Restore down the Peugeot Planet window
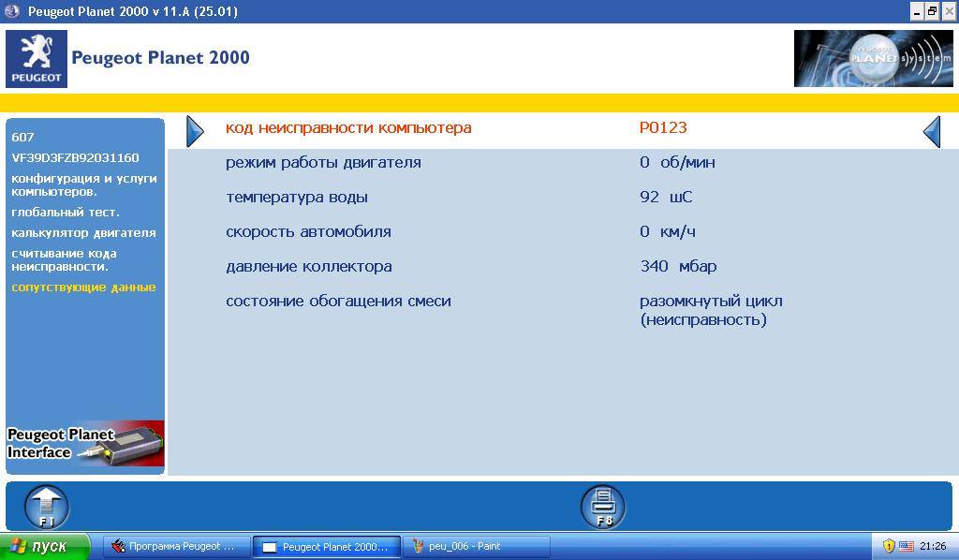Screen dimensions: 959x560 coord(932,11)
